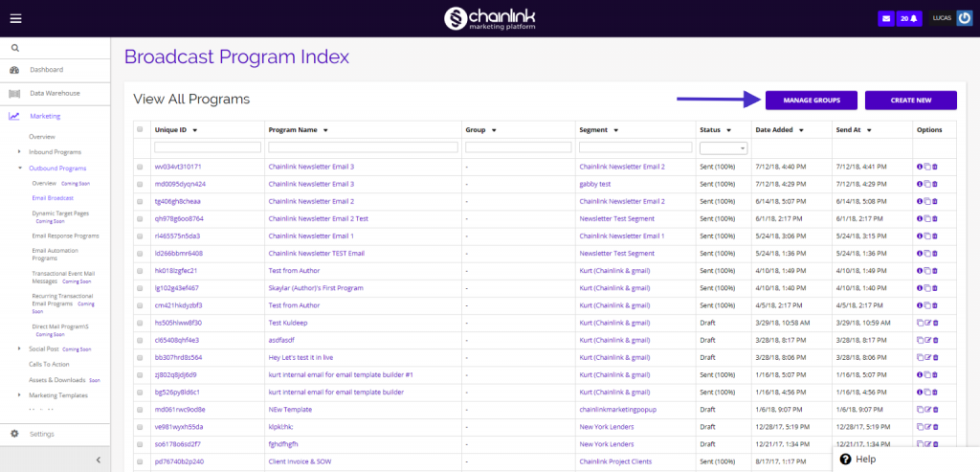Click the CREATE NEW button

[911, 100]
